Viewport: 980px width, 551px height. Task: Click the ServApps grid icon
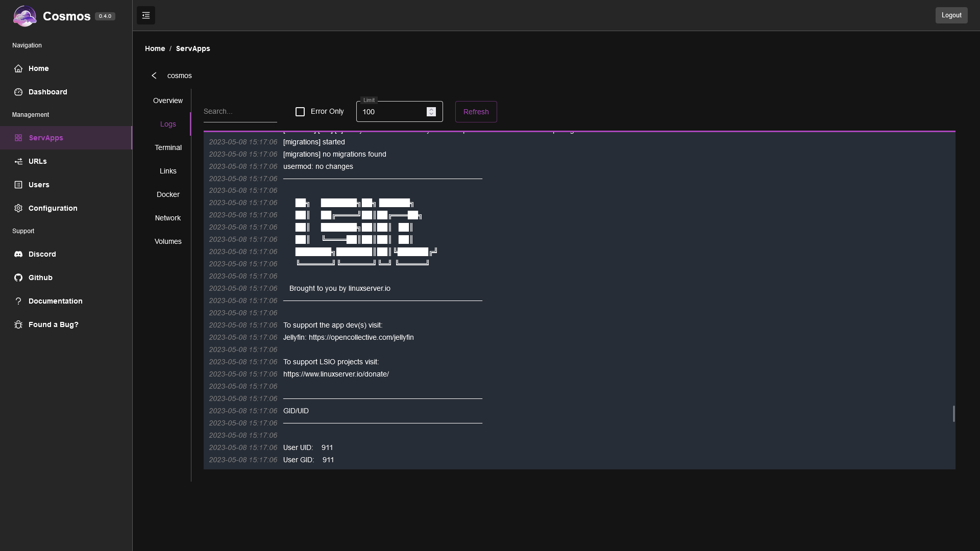18,138
